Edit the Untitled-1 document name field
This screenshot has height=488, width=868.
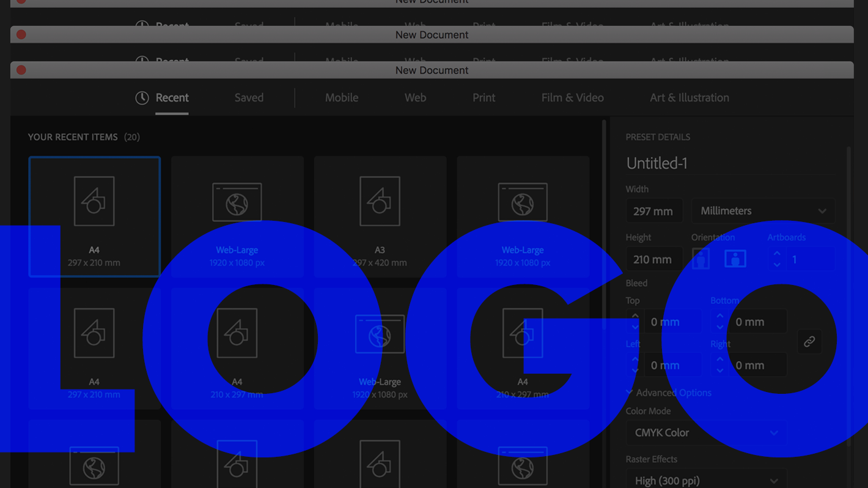[730, 163]
